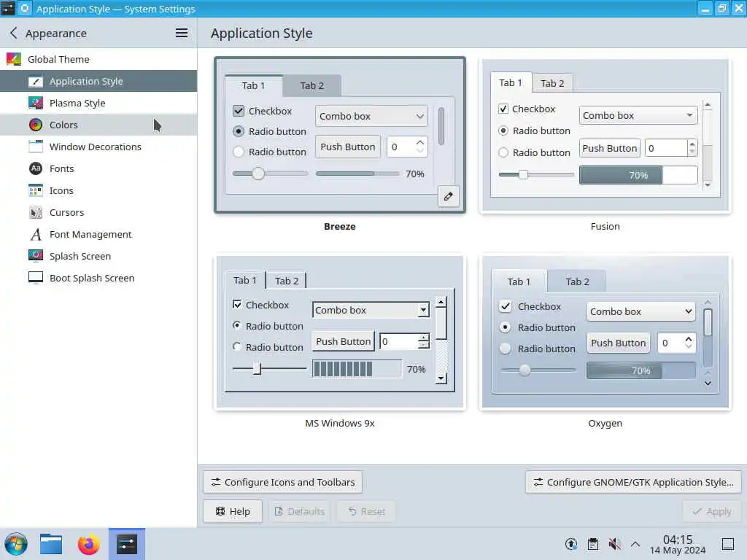Toggle the Checkbox in Fusion preview
Screen dimensions: 747x560
(x=503, y=109)
